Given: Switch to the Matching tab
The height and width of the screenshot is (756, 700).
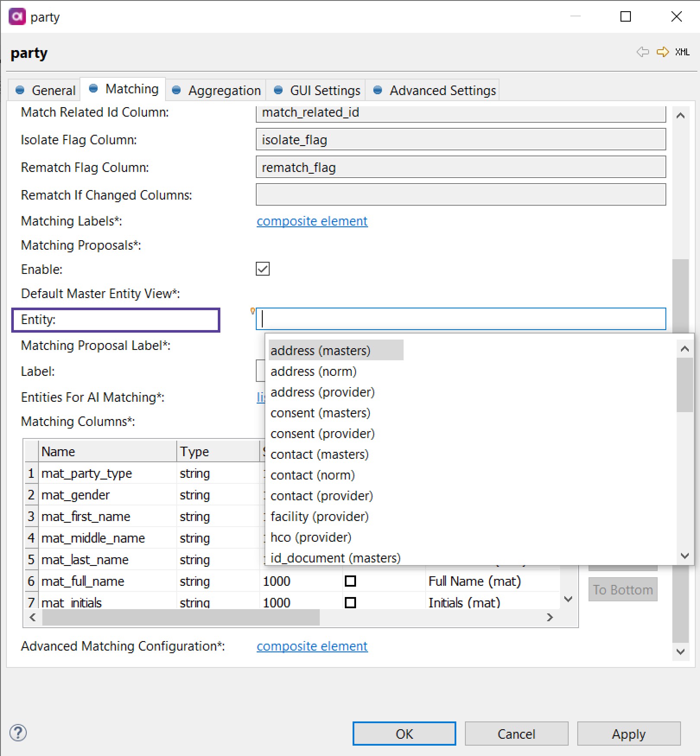Looking at the screenshot, I should (124, 89).
